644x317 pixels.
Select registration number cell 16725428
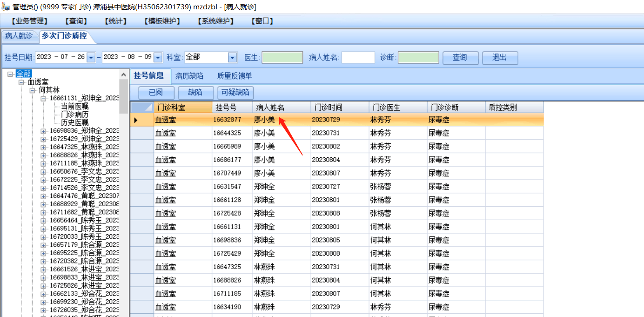[232, 213]
